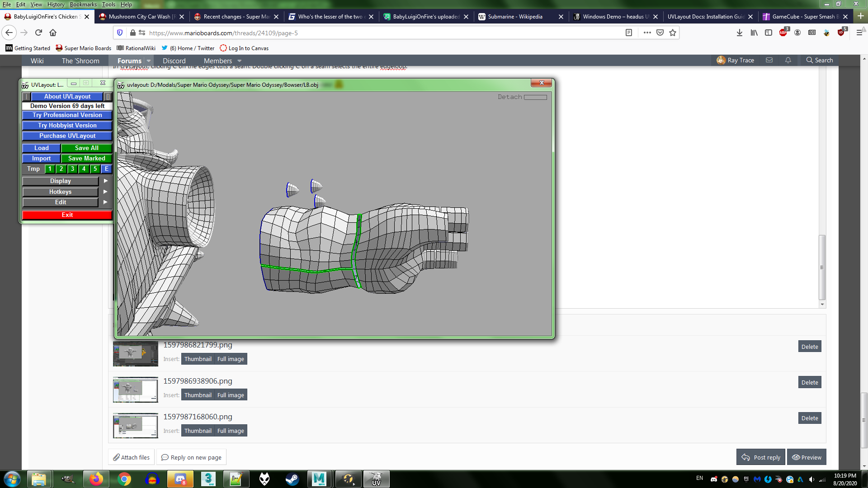Toggle the Detach box in uvlayout viewport
The width and height of the screenshot is (868, 488).
[535, 97]
